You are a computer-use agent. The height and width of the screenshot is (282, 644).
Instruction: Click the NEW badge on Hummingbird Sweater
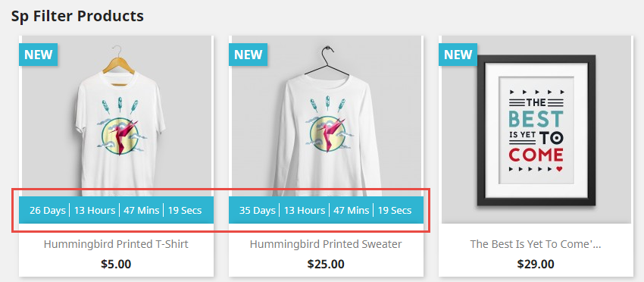pos(248,55)
